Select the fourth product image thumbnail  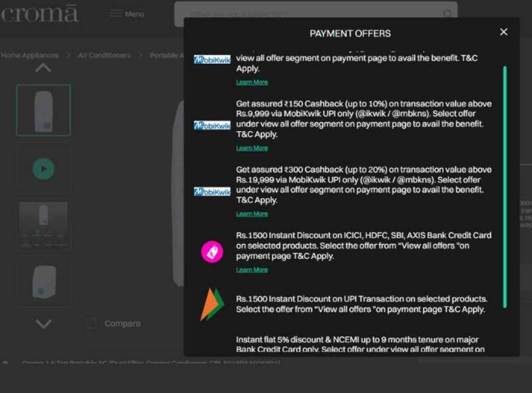pyautogui.click(x=43, y=281)
